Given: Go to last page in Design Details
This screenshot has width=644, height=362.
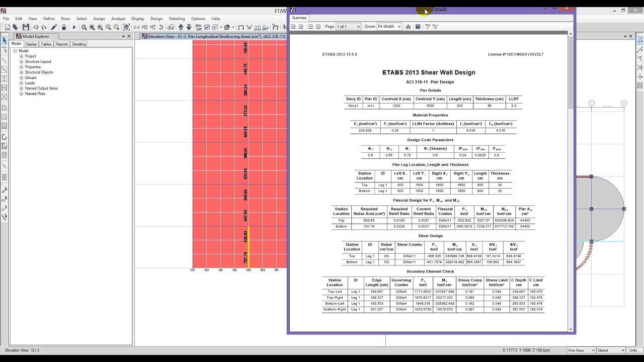Looking at the screenshot, I should pyautogui.click(x=318, y=26).
